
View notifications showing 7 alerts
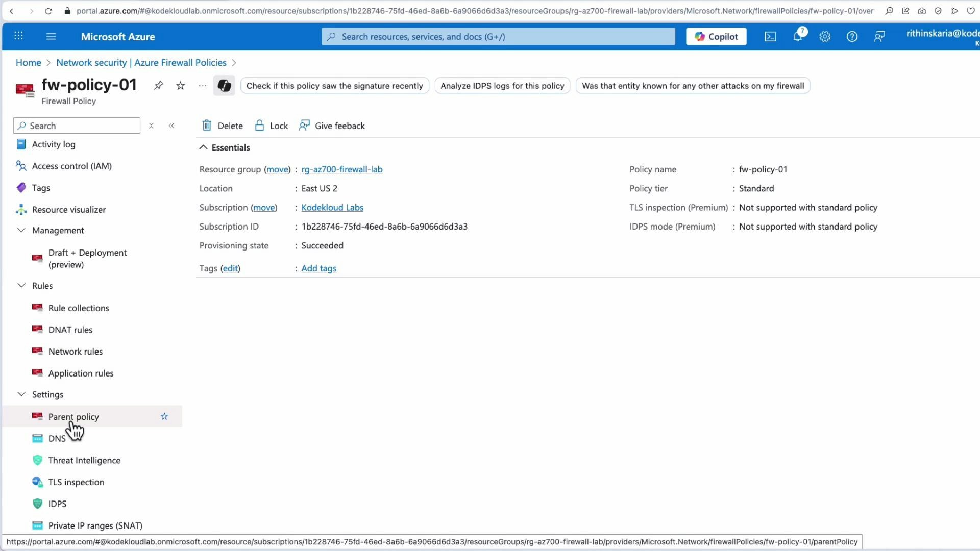click(x=798, y=36)
